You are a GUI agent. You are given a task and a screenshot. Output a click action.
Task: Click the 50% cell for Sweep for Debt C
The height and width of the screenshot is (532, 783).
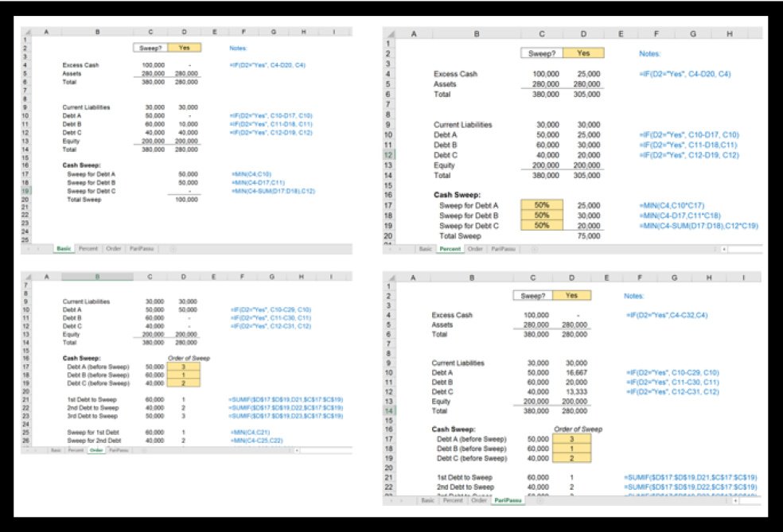coord(542,226)
